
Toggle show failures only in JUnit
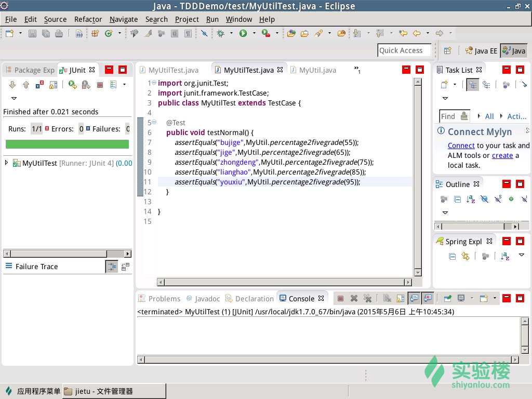tap(39, 85)
